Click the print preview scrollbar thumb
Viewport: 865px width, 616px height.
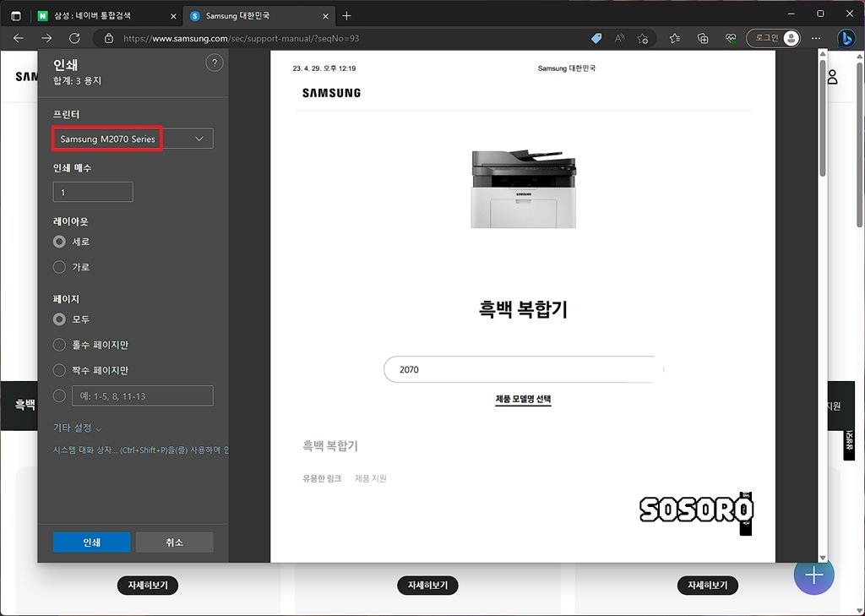click(823, 118)
